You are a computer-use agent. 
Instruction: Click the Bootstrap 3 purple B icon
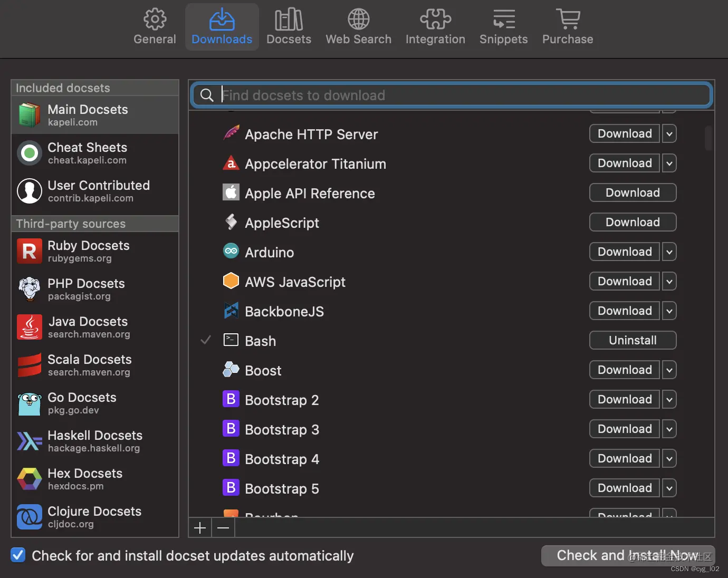coord(231,428)
